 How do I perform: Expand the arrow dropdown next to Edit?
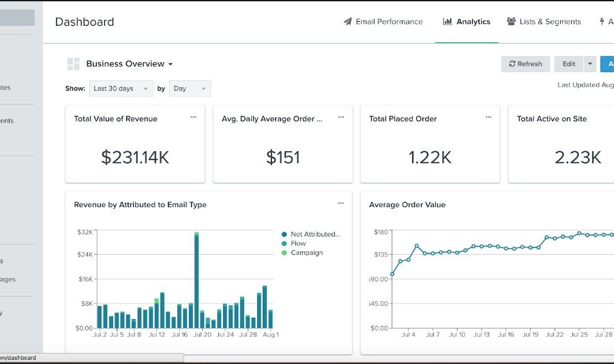[589, 64]
